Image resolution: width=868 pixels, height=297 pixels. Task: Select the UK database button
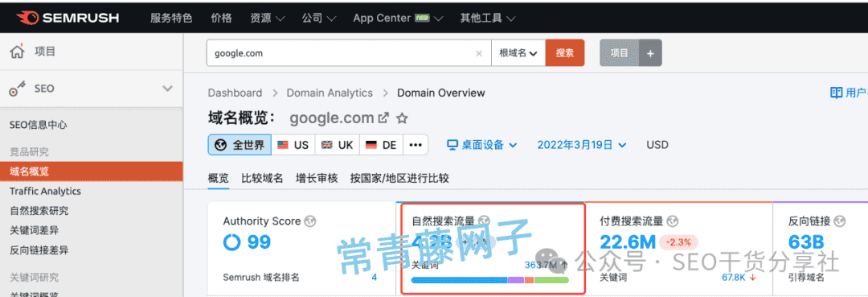(337, 145)
